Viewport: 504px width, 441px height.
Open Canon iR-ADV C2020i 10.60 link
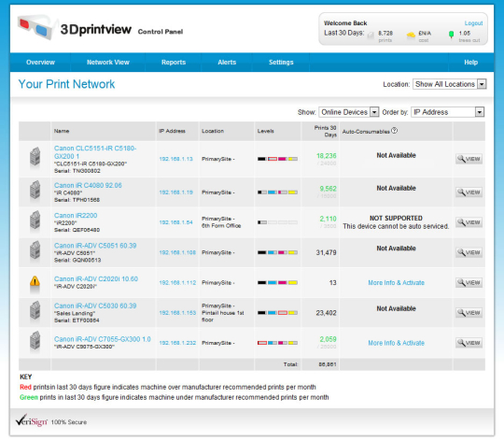[96, 278]
